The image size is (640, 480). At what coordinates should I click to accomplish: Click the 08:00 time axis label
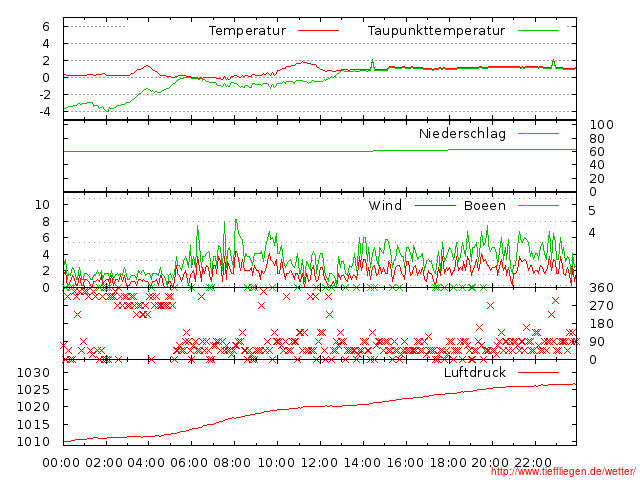232,463
